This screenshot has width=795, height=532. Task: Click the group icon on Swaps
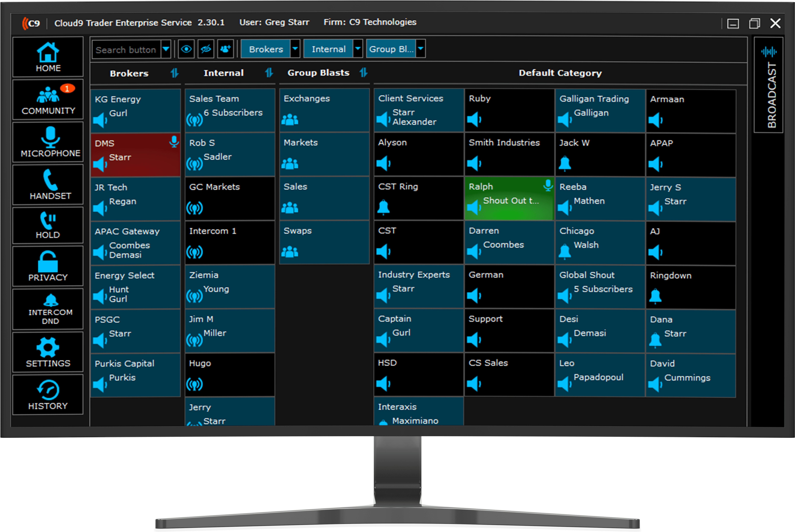point(290,252)
